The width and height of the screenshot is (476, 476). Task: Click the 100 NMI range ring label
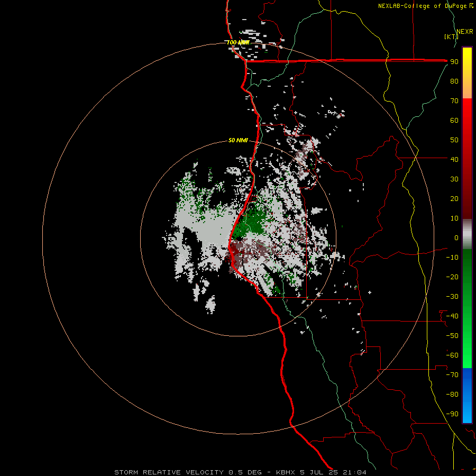(238, 42)
